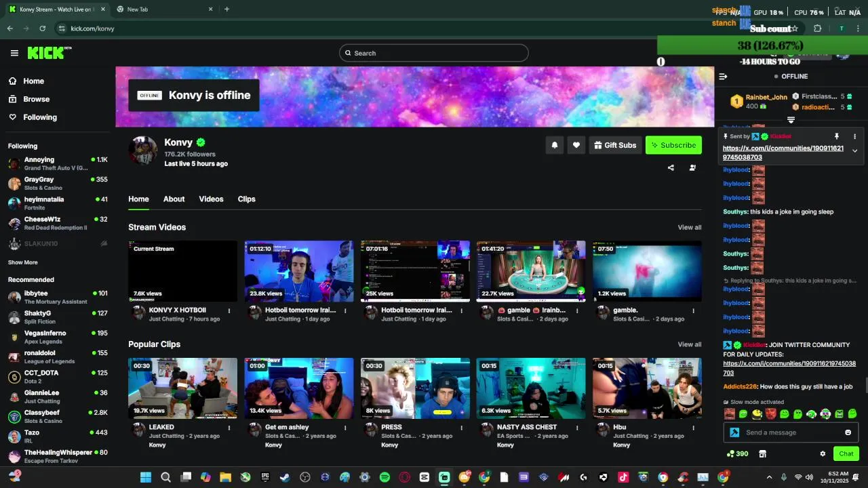Open the Hotboii tomorrow 01:12:10 video

(299, 271)
